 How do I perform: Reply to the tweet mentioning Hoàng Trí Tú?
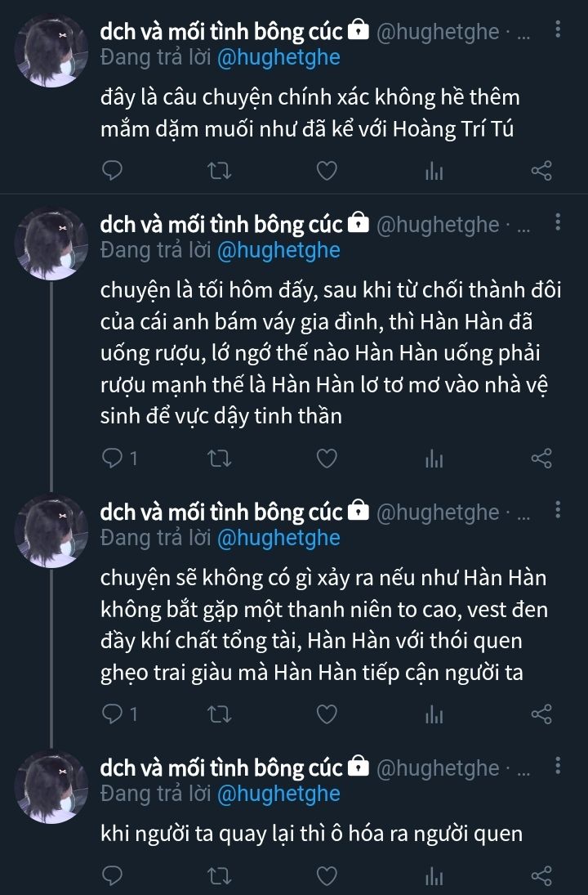point(114,171)
